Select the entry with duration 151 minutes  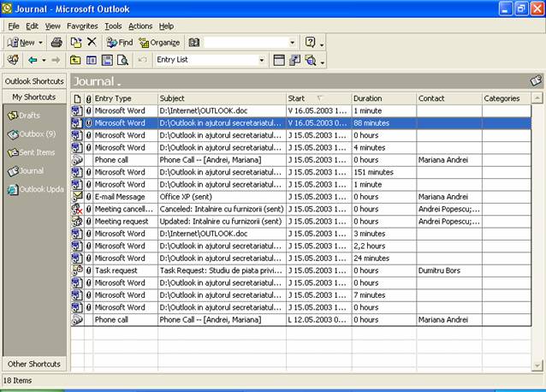point(301,172)
